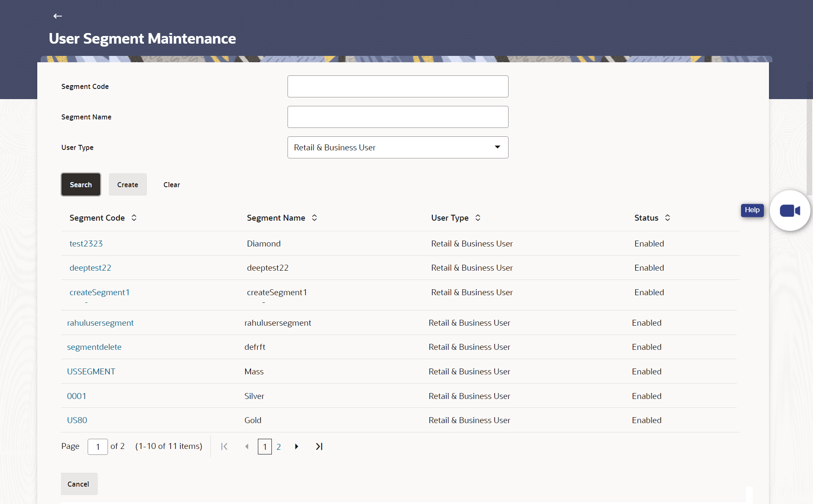Click in Segment Name input field
Image resolution: width=813 pixels, height=504 pixels.
398,117
